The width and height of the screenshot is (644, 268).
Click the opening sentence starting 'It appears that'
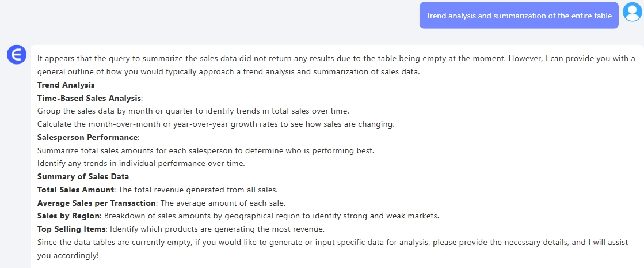pos(230,58)
